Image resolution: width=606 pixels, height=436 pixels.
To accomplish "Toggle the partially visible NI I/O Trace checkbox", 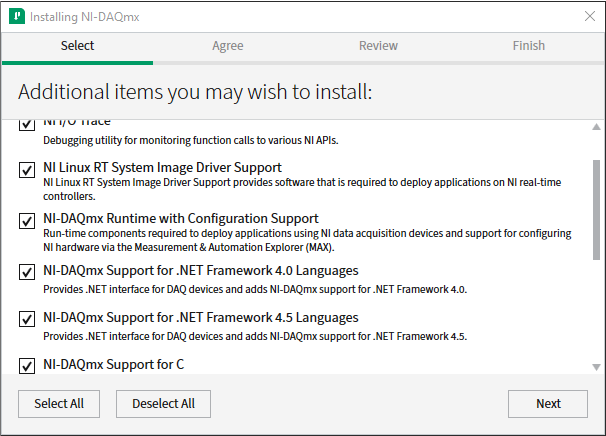I will tap(27, 125).
